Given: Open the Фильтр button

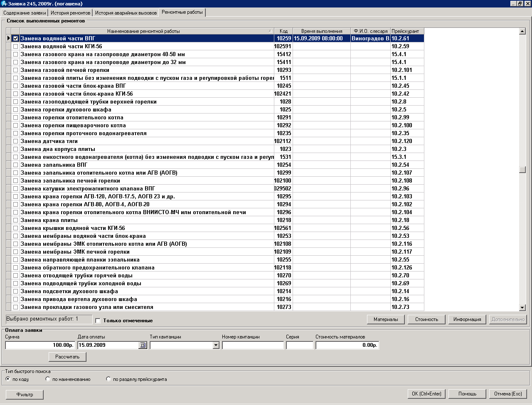Looking at the screenshot, I should 25,395.
